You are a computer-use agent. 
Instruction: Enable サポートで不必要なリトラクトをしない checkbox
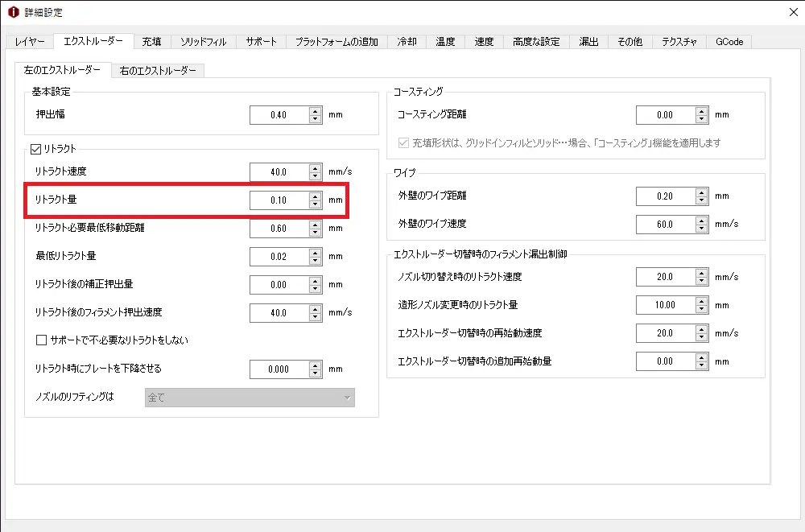click(42, 340)
